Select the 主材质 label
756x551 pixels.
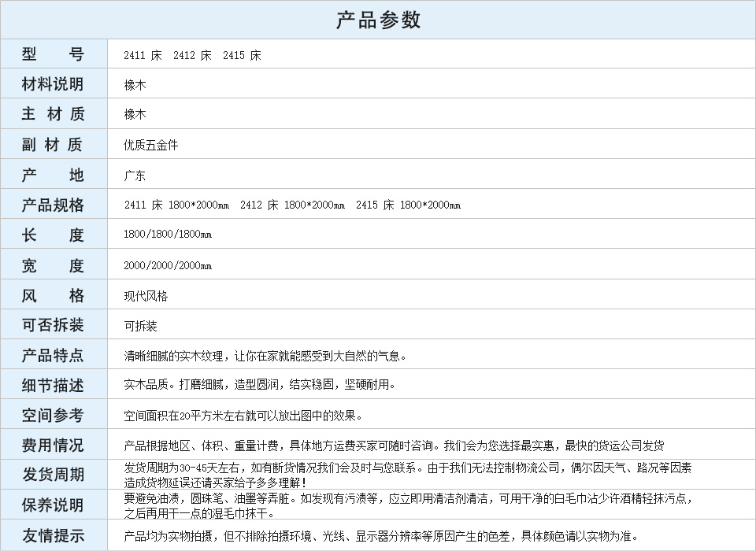(53, 114)
